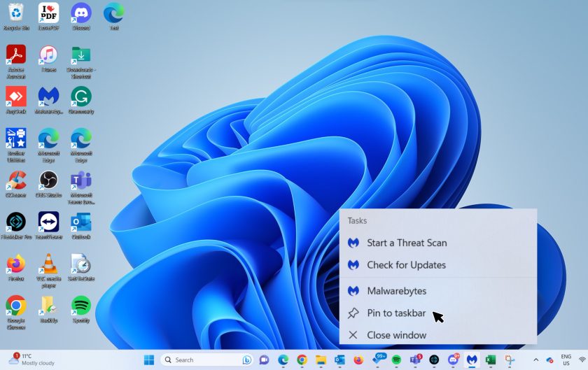Click the ENG US language indicator
This screenshot has height=370, width=588.
click(566, 360)
